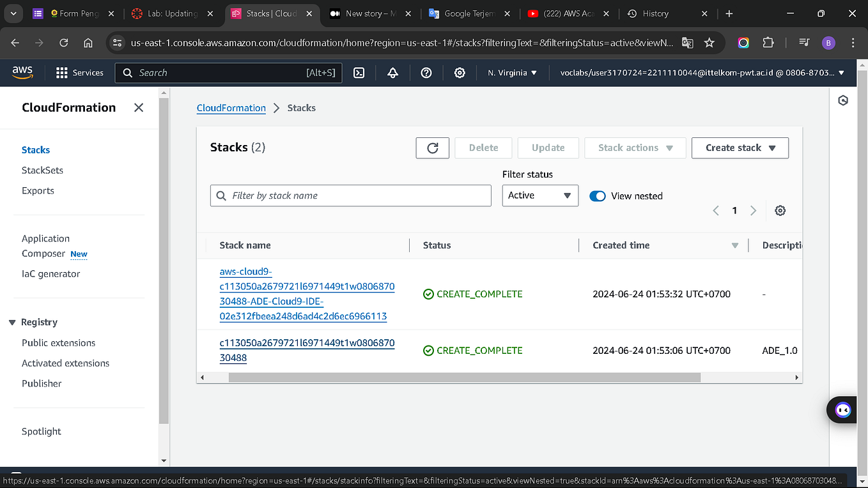Viewport: 868px width, 488px height.
Task: Open the Services menu grid
Action: click(x=79, y=72)
